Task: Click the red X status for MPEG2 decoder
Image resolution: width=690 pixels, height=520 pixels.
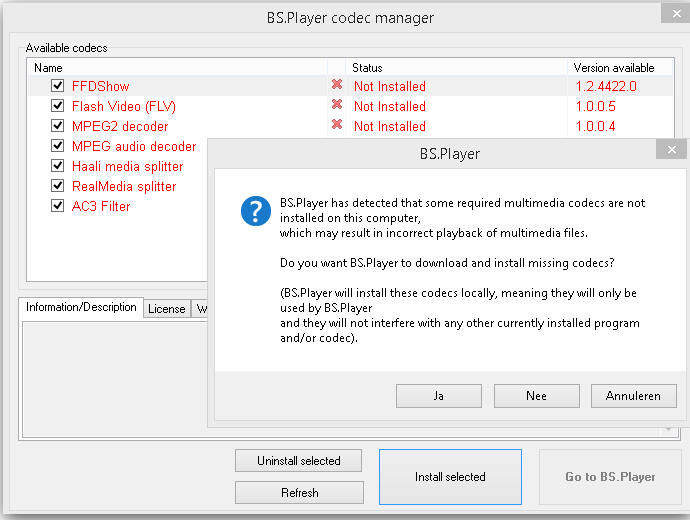Action: [x=337, y=125]
